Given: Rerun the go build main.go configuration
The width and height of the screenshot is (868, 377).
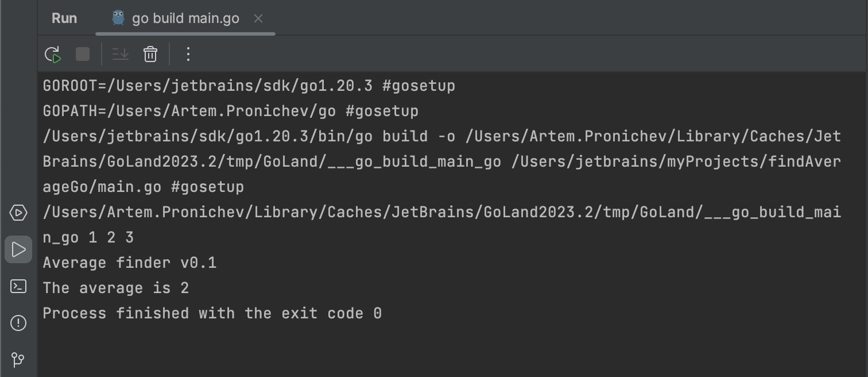Looking at the screenshot, I should coord(52,54).
